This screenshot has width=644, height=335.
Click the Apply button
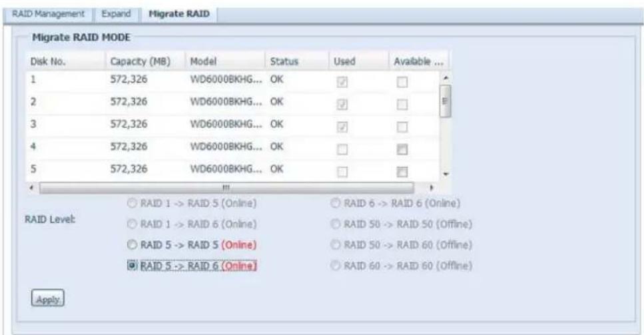48,298
